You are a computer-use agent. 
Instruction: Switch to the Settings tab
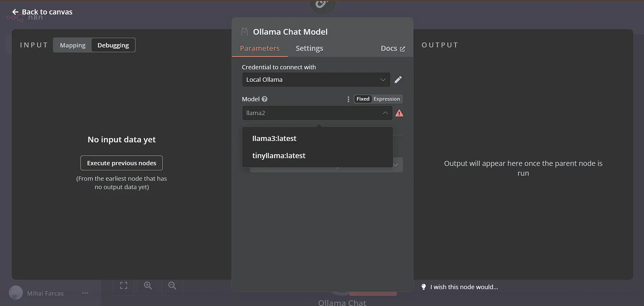(309, 48)
